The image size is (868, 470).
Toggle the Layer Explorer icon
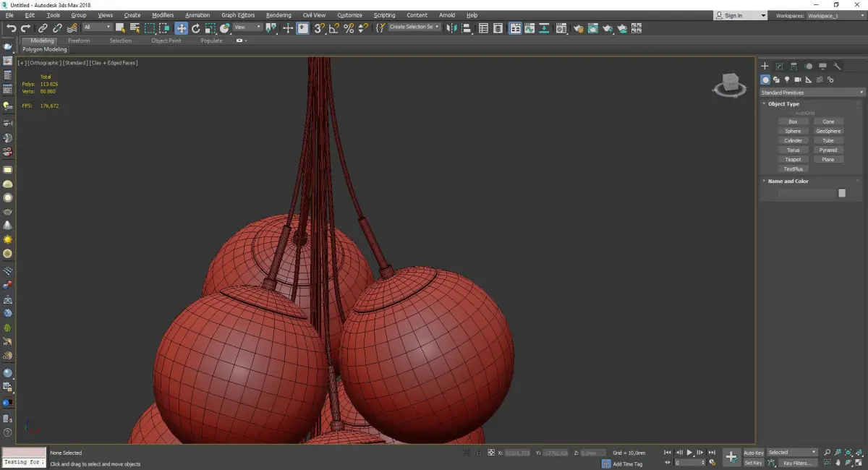[498, 28]
